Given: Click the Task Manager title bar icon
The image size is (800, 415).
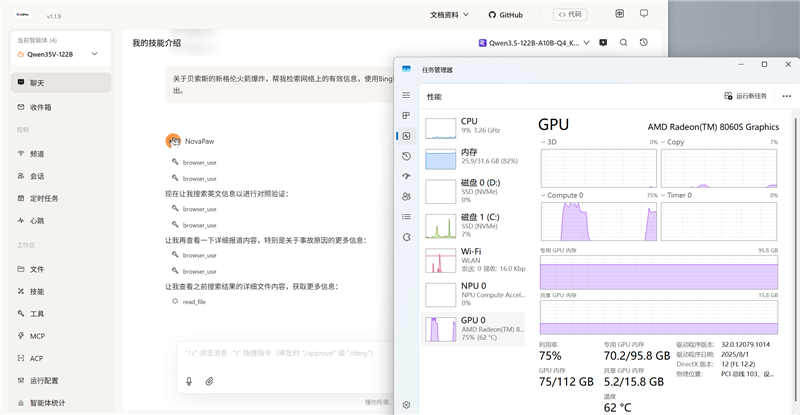Looking at the screenshot, I should [x=406, y=69].
